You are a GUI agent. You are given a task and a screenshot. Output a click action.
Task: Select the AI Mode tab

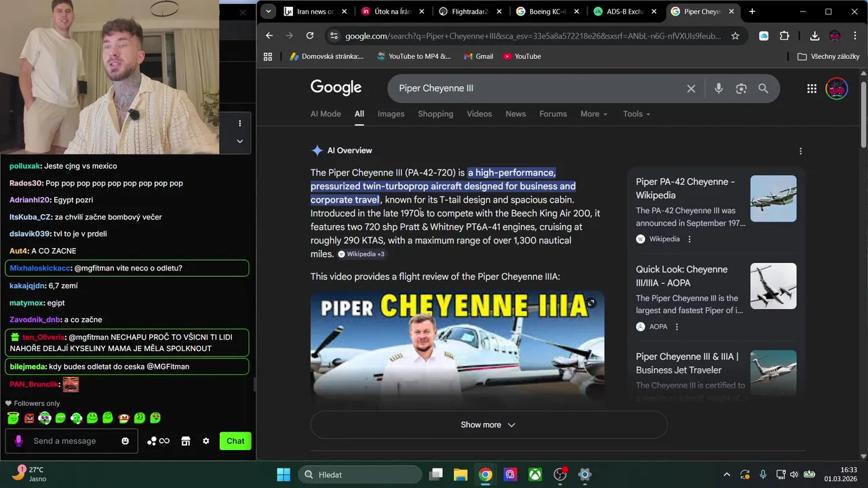point(325,114)
